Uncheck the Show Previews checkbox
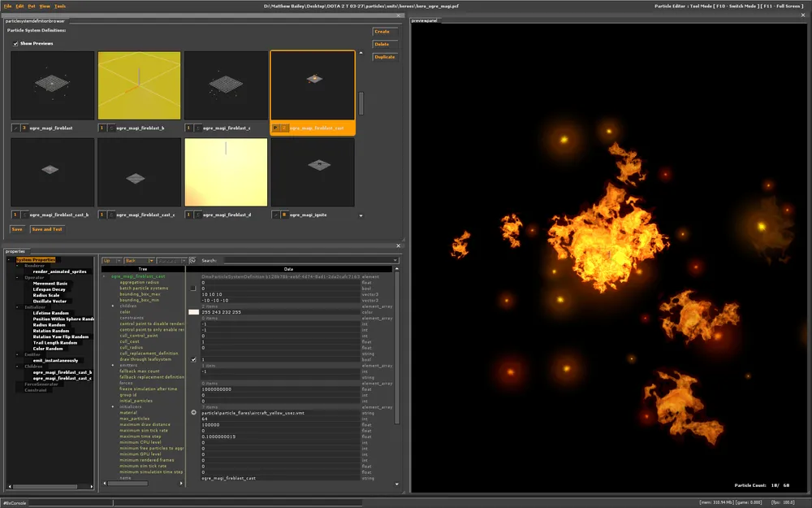This screenshot has height=508, width=812. (x=15, y=43)
